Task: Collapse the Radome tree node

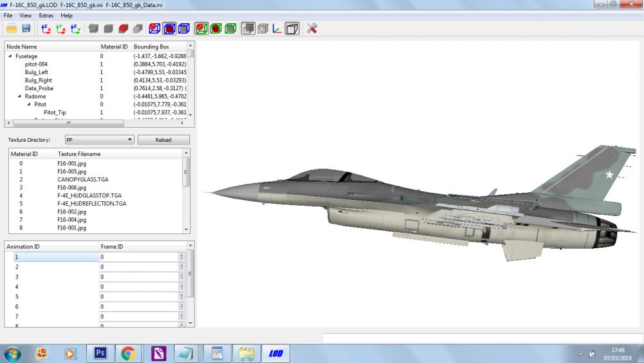Action: (19, 96)
